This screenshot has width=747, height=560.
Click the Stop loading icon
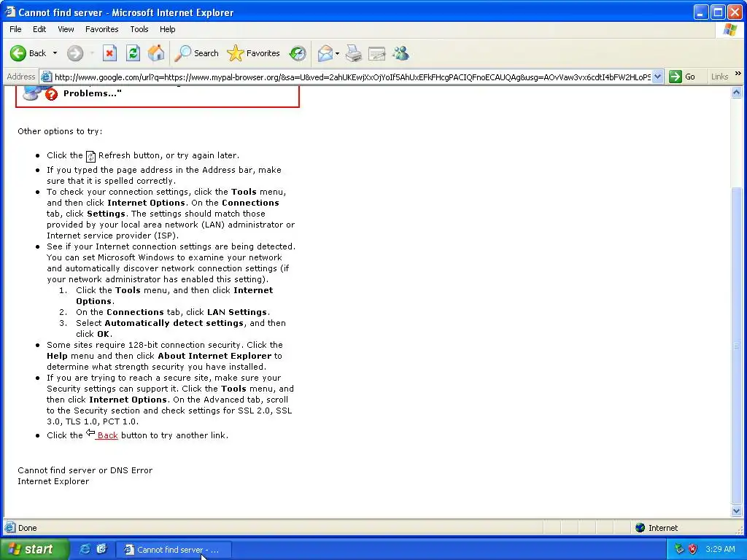pos(109,53)
